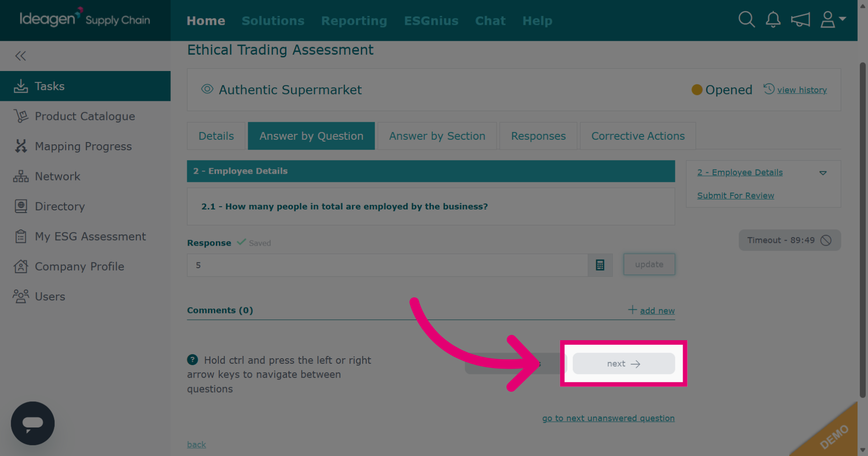Open the Corrective Actions tab
This screenshot has height=456, width=868.
pyautogui.click(x=638, y=136)
